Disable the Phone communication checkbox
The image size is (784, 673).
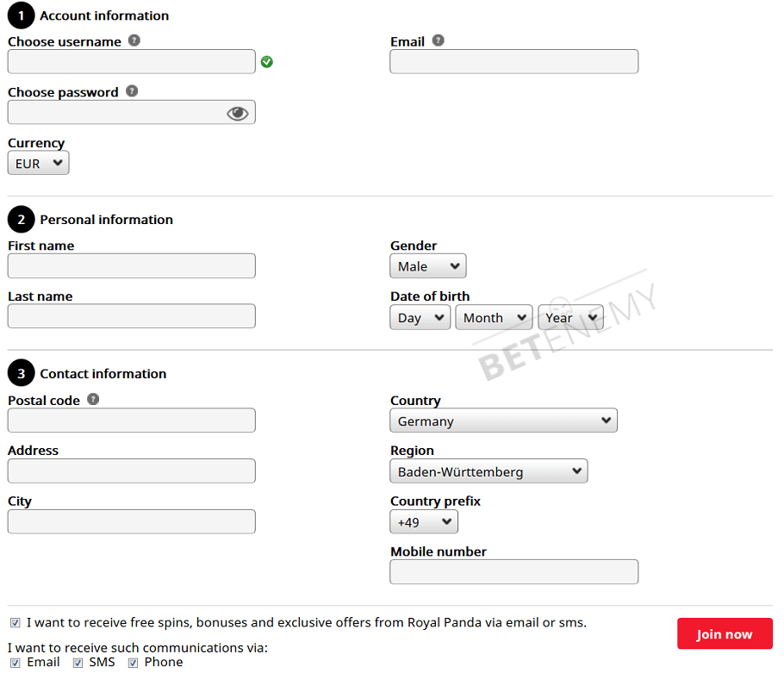[x=134, y=663]
